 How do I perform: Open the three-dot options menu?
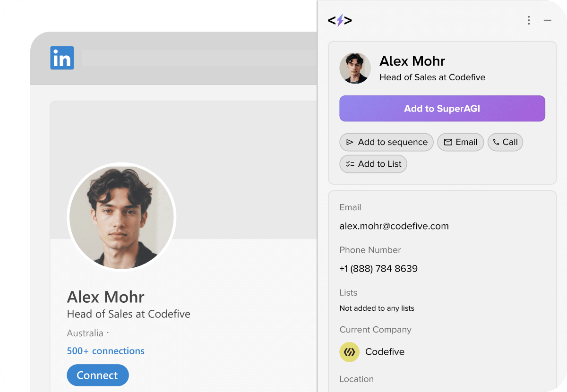coord(529,20)
